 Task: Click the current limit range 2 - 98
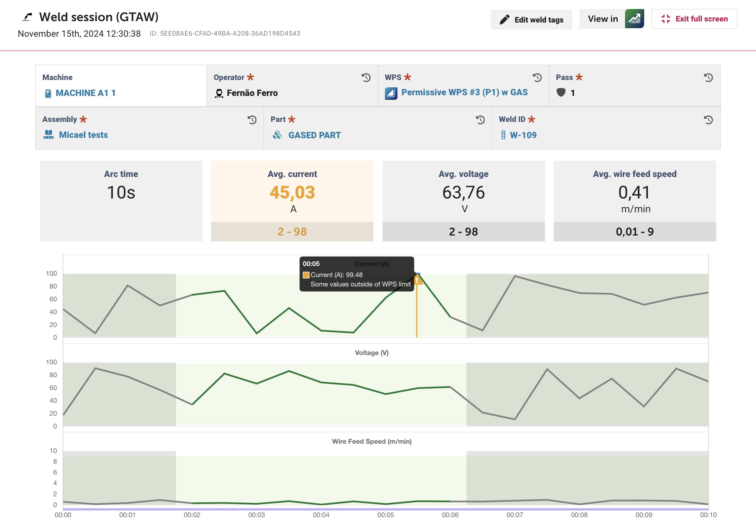click(292, 232)
